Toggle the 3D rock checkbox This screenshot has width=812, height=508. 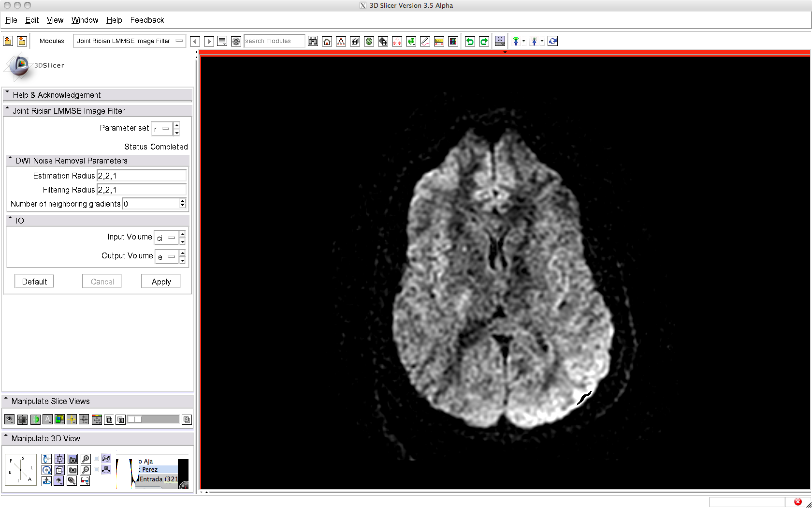(x=97, y=470)
